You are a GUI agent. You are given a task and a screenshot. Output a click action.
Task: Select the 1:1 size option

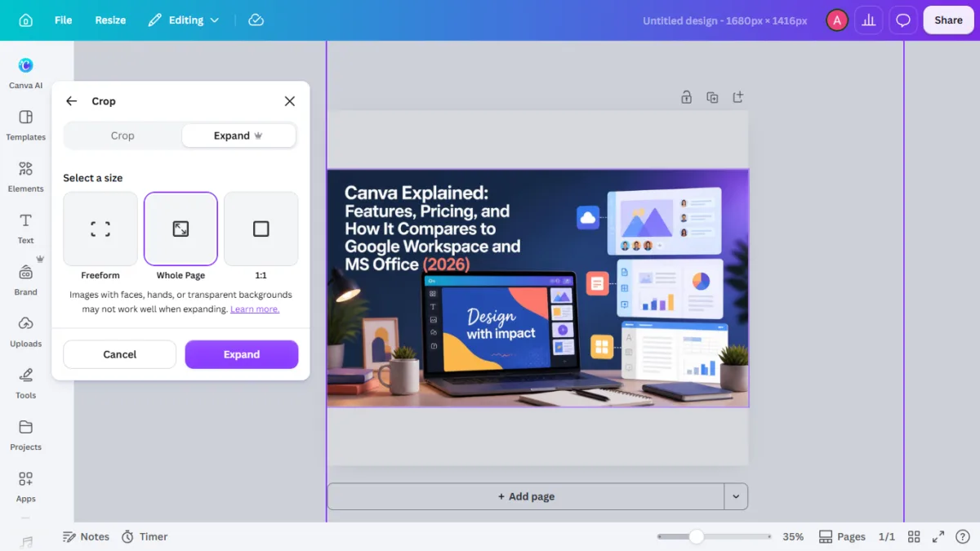[x=261, y=229]
